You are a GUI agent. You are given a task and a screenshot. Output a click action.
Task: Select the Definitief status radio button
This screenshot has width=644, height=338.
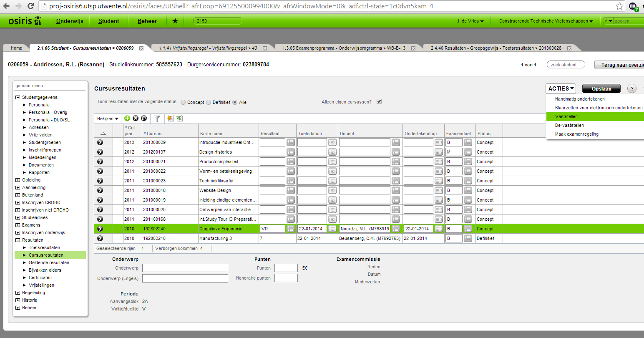pyautogui.click(x=209, y=102)
